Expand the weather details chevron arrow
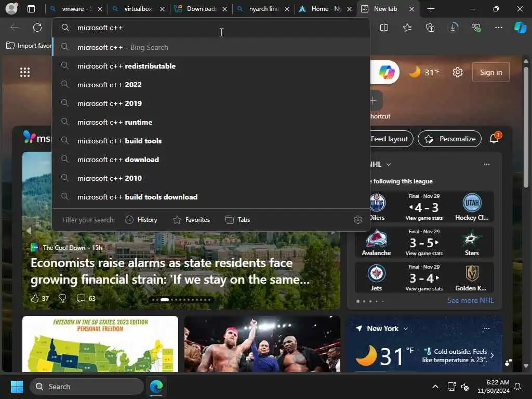 pos(492,355)
